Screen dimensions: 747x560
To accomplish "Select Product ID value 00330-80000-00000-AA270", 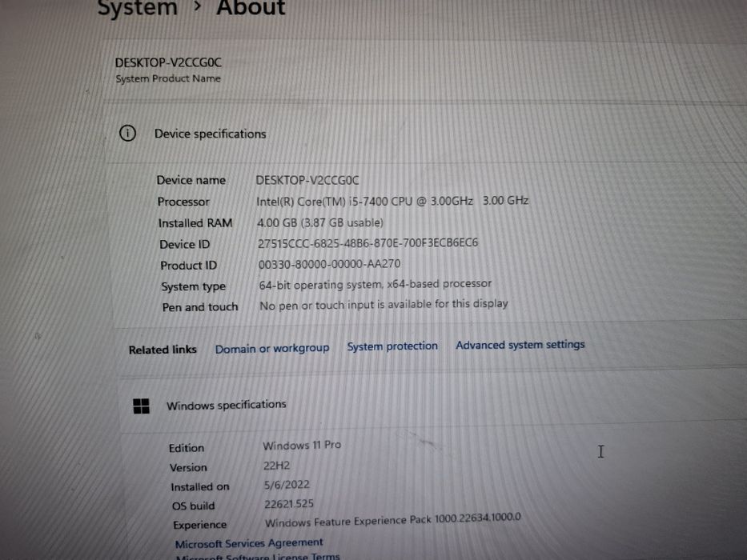I will click(329, 264).
